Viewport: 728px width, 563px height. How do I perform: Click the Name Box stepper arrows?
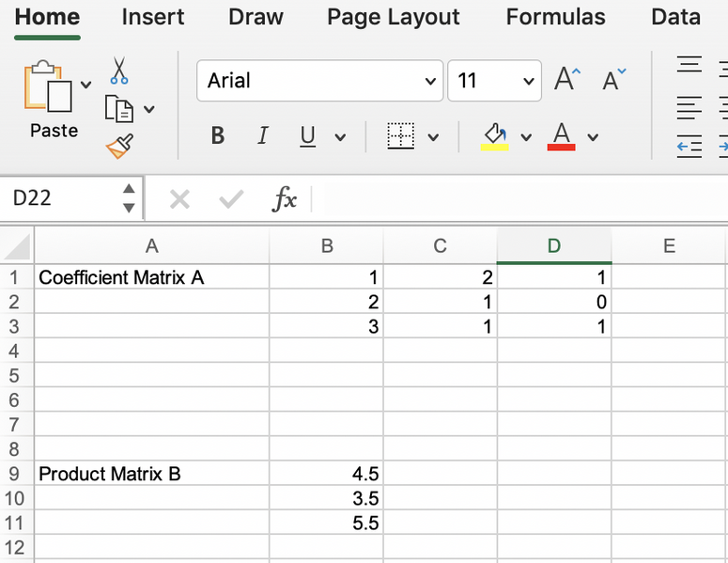[129, 198]
